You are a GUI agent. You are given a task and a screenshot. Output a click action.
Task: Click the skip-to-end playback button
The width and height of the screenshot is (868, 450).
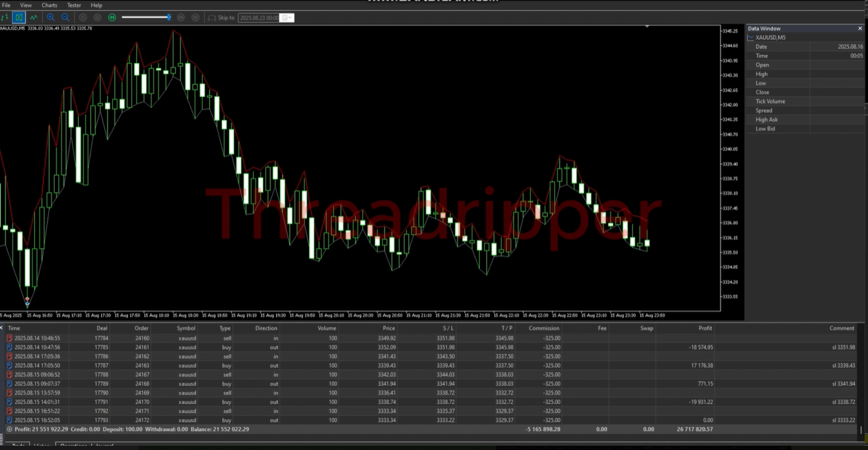coord(195,18)
